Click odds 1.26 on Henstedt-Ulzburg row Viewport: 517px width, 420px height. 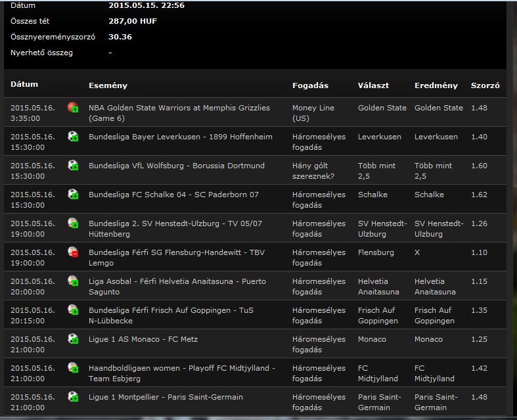pos(479,223)
